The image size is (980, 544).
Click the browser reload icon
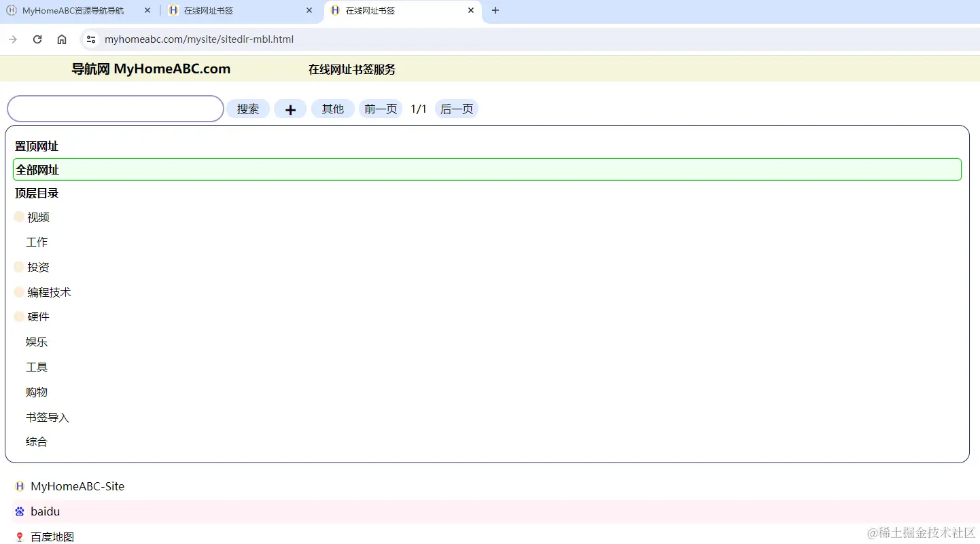[37, 39]
